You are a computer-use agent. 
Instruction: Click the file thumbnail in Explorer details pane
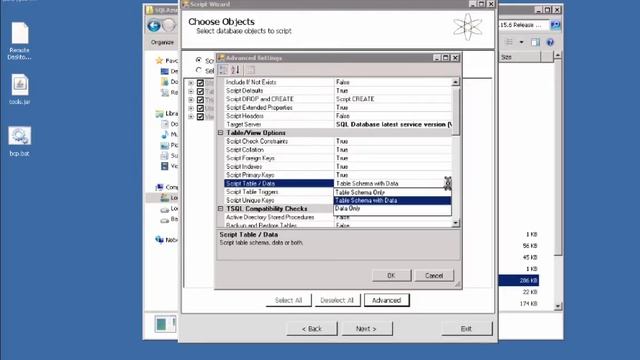coord(165,324)
